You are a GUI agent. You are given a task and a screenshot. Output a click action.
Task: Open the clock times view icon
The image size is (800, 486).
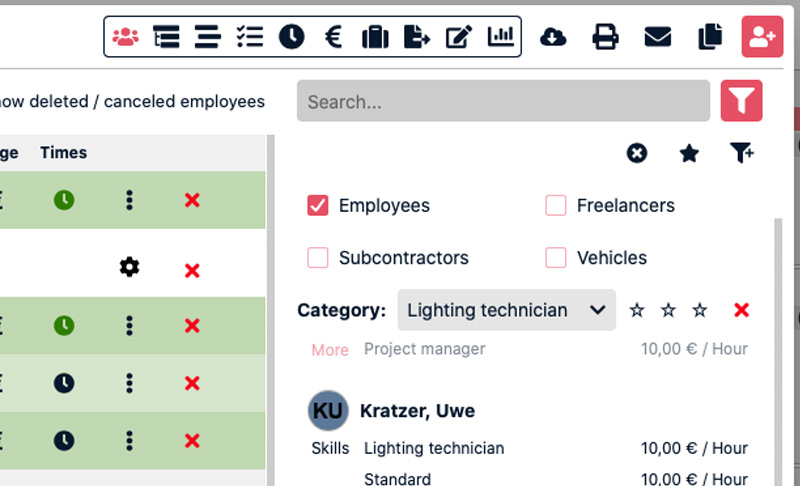tap(291, 37)
